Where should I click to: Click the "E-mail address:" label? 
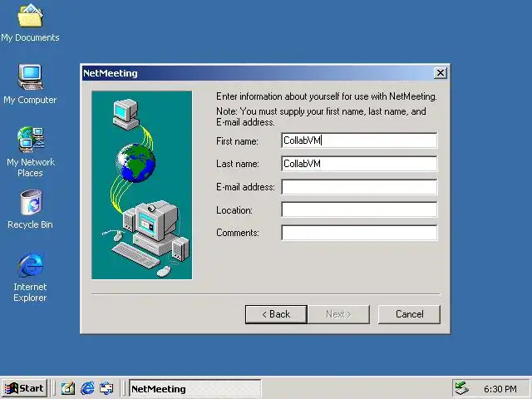[x=245, y=187]
